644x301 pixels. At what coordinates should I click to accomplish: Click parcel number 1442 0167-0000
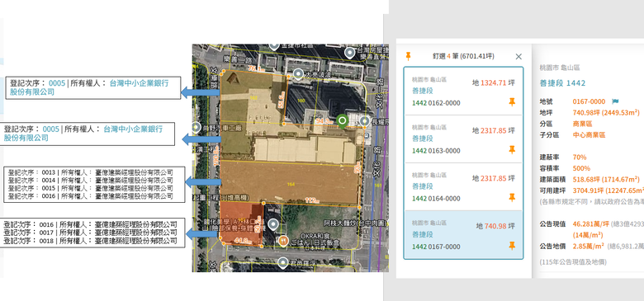(x=436, y=247)
